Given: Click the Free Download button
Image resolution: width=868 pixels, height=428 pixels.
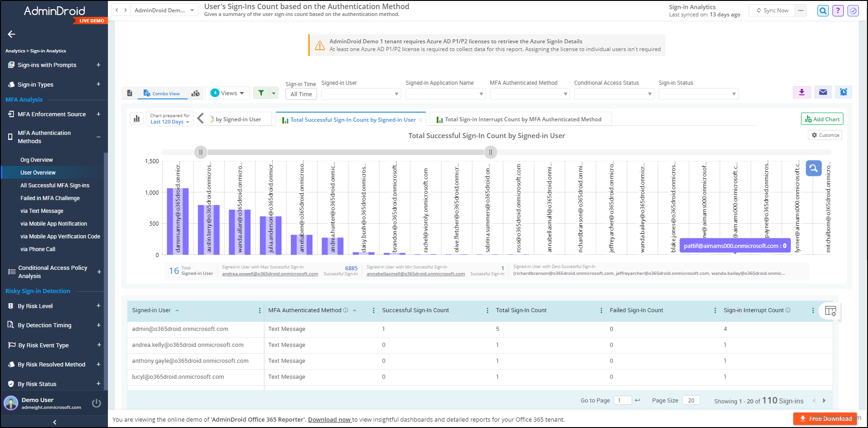Looking at the screenshot, I should click(x=825, y=418).
